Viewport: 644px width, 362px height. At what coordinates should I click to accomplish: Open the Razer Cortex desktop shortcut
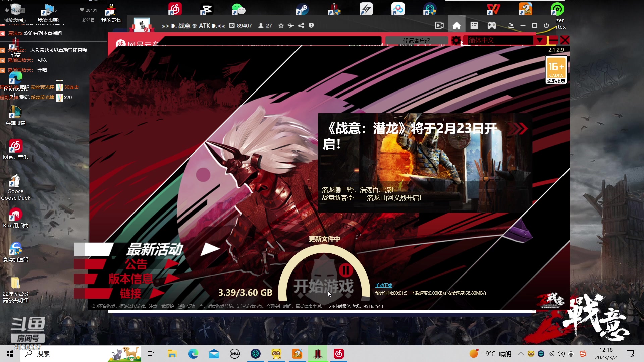pyautogui.click(x=557, y=9)
